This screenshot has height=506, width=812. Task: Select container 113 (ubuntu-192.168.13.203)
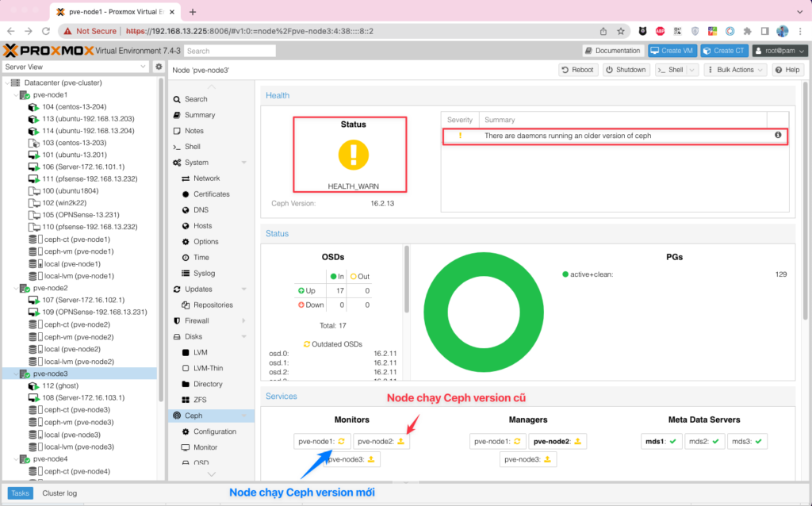click(x=88, y=119)
